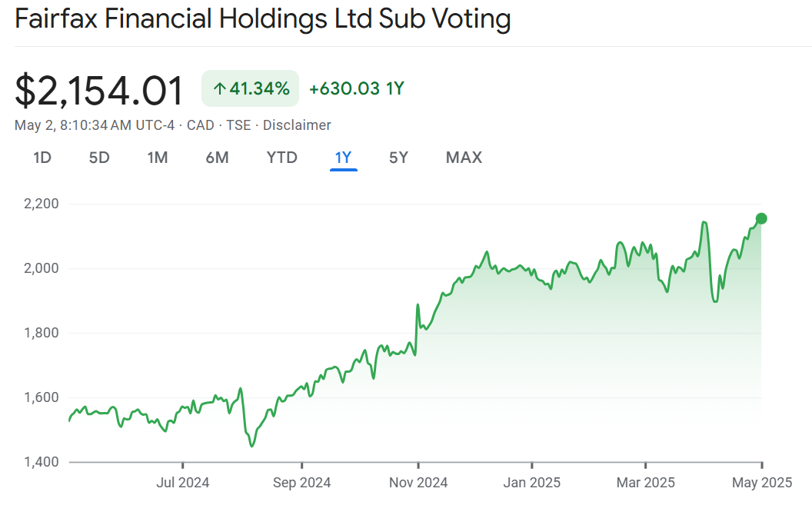Select the 5D range tab
Viewport: 812px width, 505px height.
pyautogui.click(x=99, y=158)
